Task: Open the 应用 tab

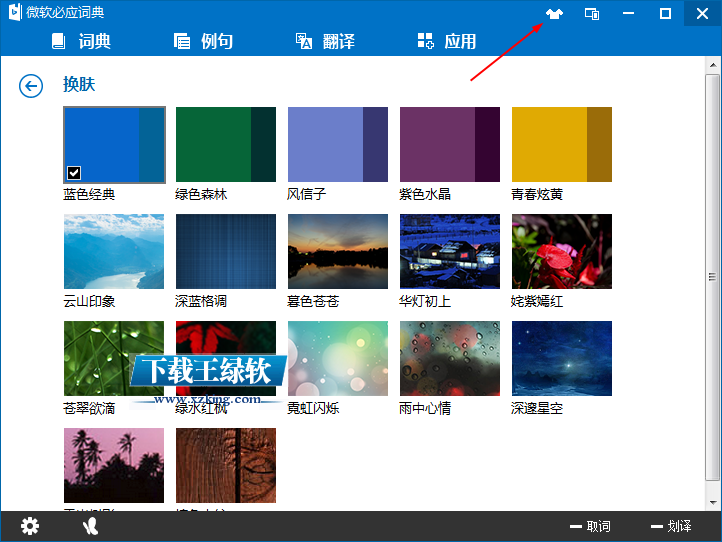Action: pyautogui.click(x=447, y=41)
